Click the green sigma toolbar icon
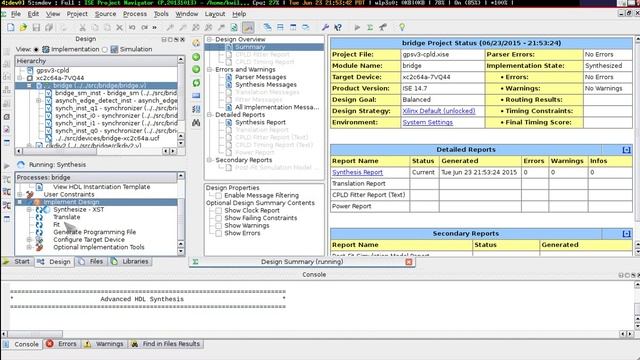640x360 pixels. point(370,27)
